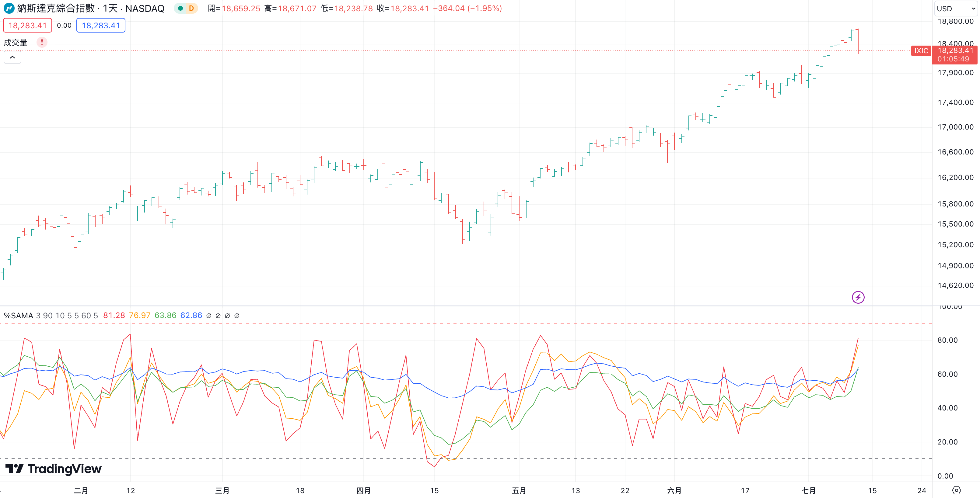Click the red volume warning exclamation icon
This screenshot has width=980, height=498.
pyautogui.click(x=42, y=42)
